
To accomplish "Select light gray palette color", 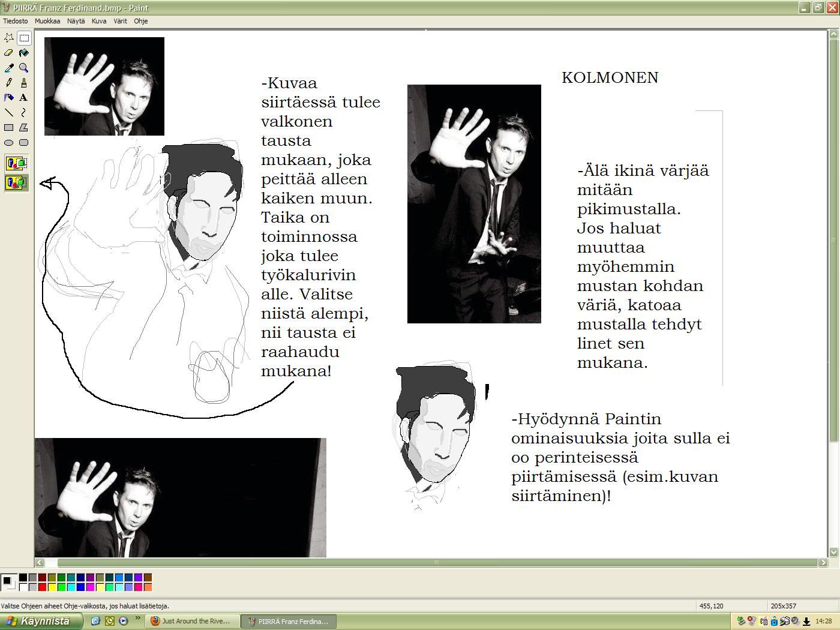I will [x=32, y=587].
